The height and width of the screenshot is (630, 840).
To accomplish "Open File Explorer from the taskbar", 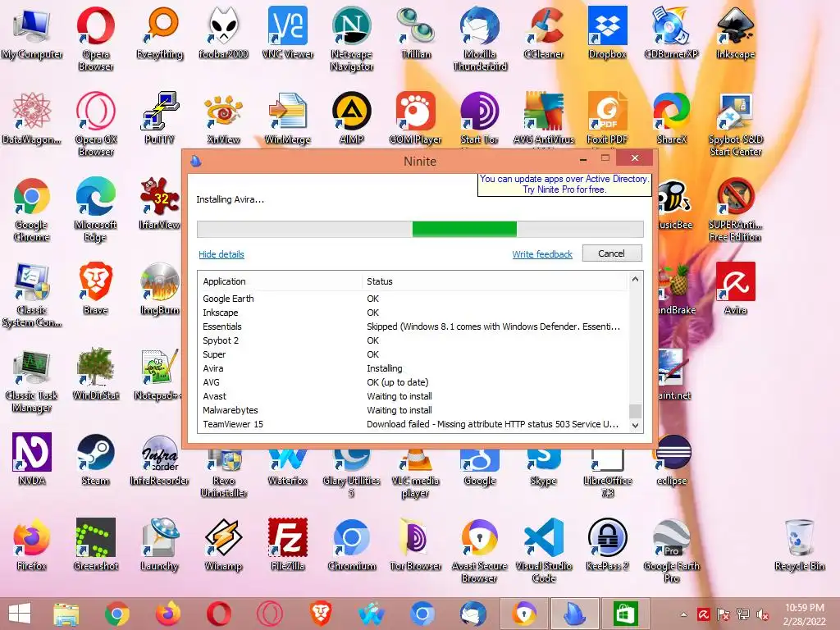I will coord(66,614).
